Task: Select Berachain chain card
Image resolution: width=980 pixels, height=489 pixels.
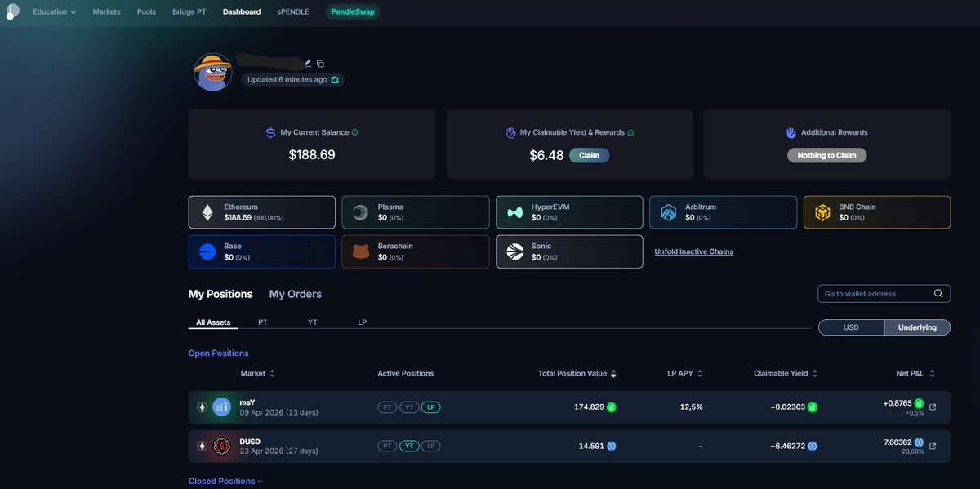Action: tap(416, 251)
